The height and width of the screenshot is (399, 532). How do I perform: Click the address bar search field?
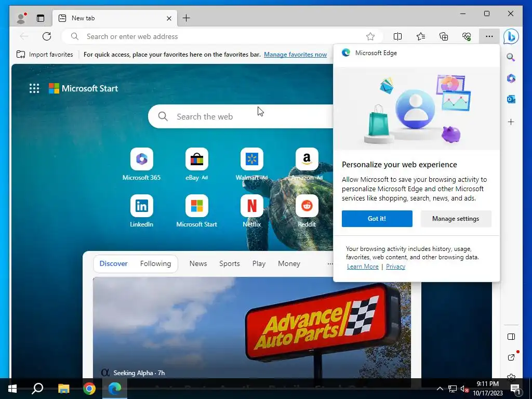223,36
